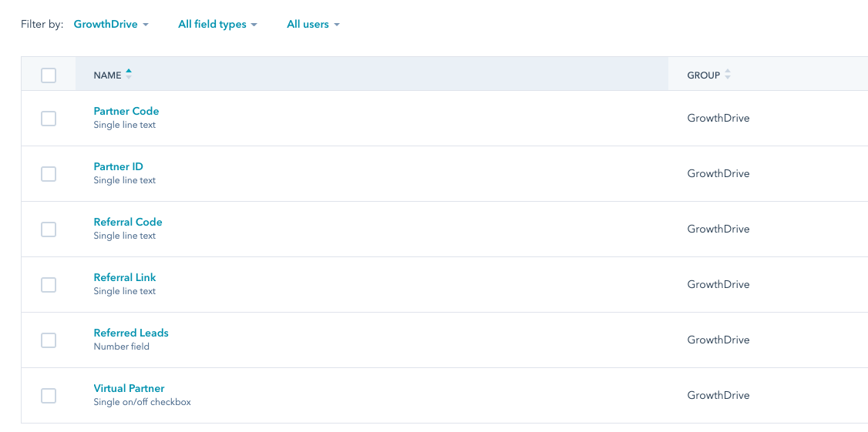This screenshot has height=432, width=868.
Task: Click the 'Filter by:' label
Action: click(42, 25)
